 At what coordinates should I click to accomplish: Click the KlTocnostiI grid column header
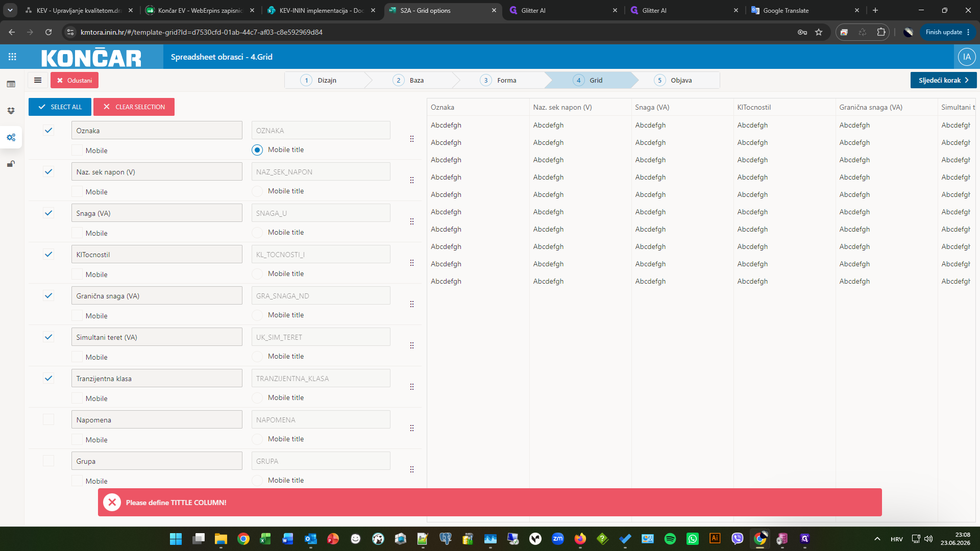[784, 107]
